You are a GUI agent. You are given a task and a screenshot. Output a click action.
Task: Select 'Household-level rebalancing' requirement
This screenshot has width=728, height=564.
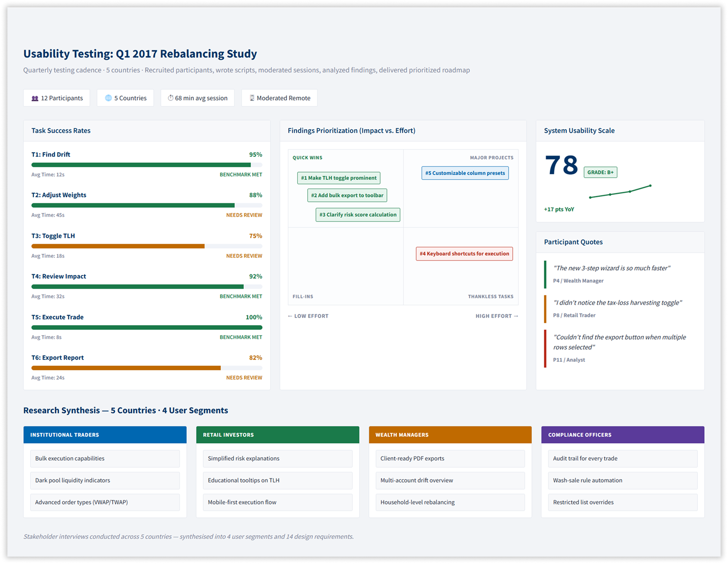450,502
